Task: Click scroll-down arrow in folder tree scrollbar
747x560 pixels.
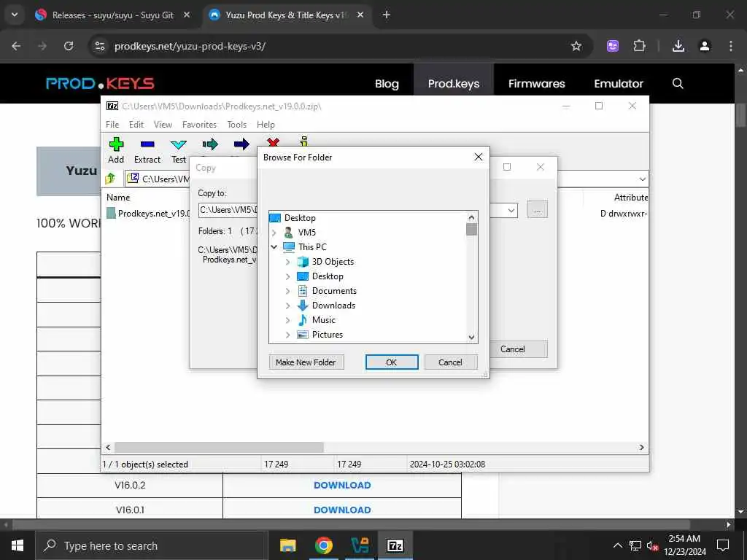Action: [x=471, y=337]
